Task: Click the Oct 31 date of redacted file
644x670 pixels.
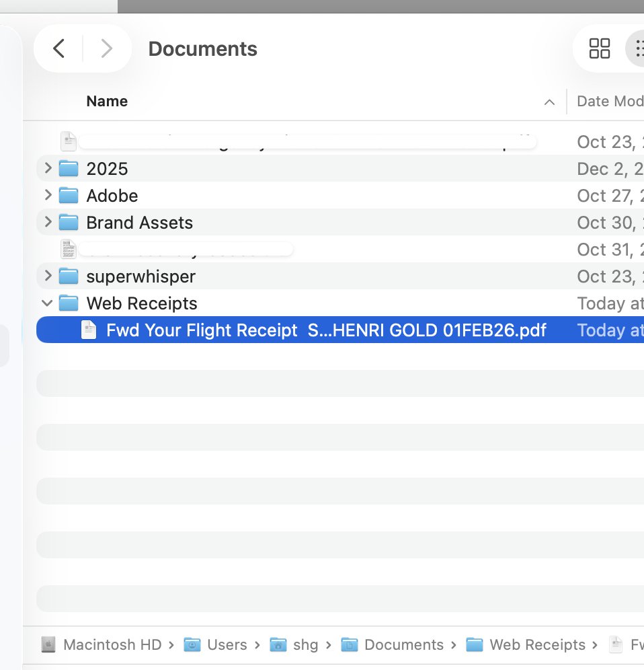Action: [610, 250]
